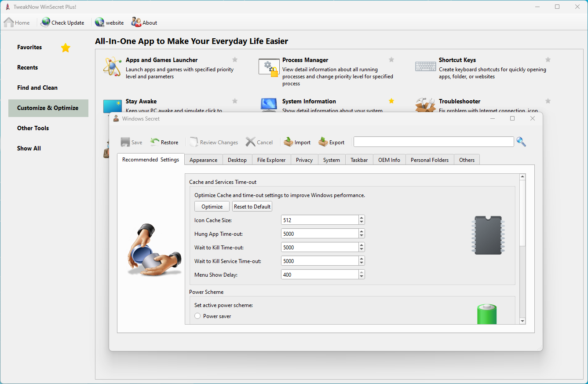Image resolution: width=588 pixels, height=384 pixels.
Task: Decrease Hung App Time-out value
Action: [362, 236]
